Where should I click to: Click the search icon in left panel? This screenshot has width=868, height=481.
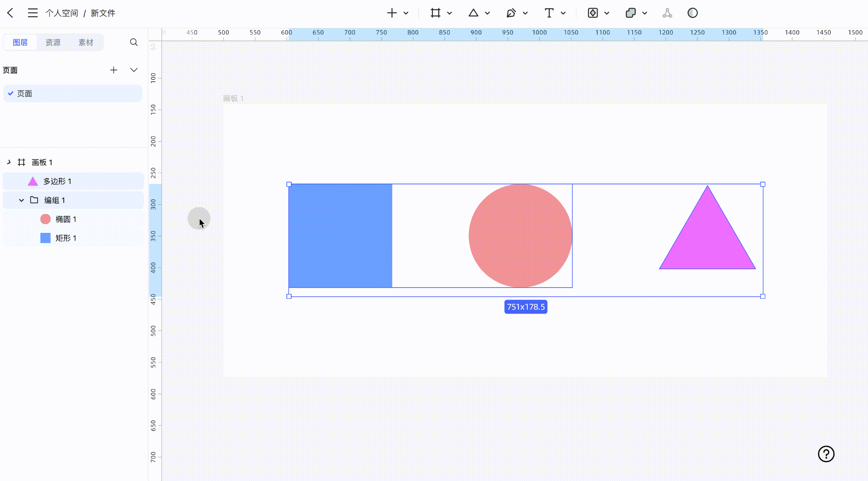134,42
